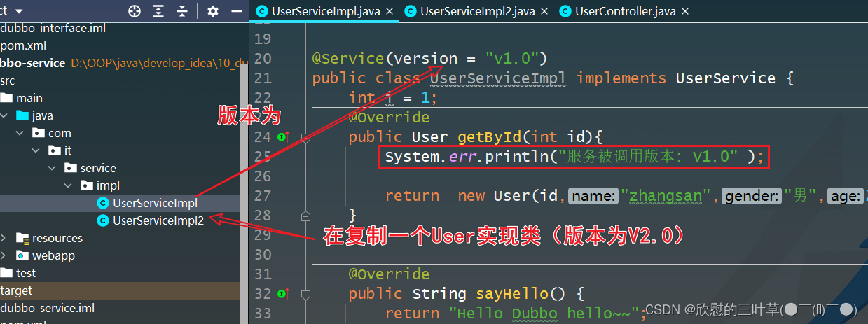
Task: Toggle code fold marker on line 28
Action: 305,216
